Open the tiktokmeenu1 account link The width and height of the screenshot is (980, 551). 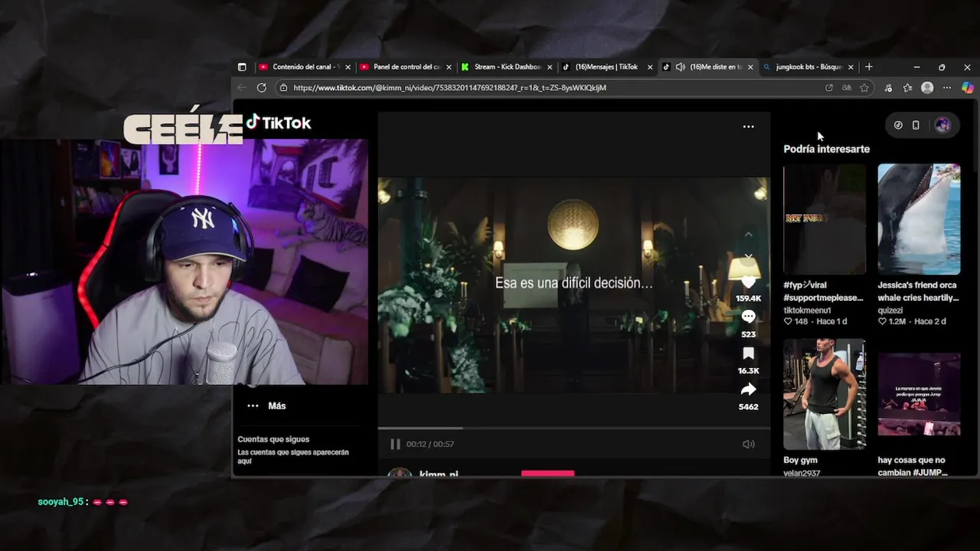click(x=807, y=311)
